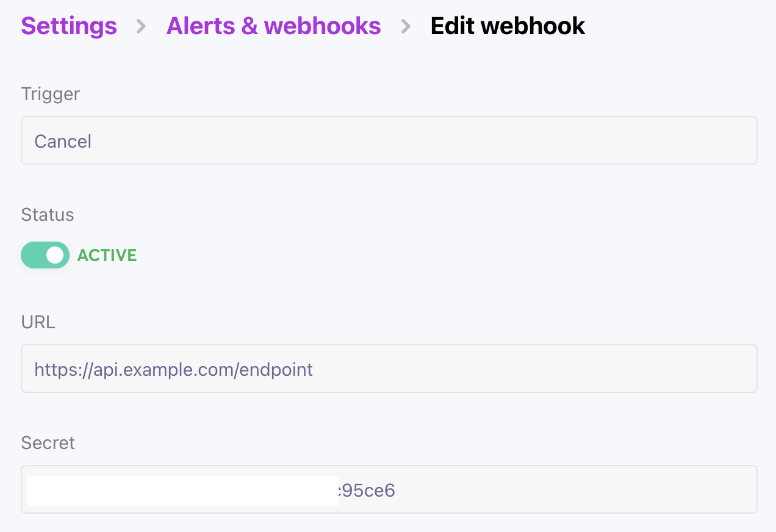Click the white knob on Status switch
This screenshot has width=776, height=532.
coord(55,255)
